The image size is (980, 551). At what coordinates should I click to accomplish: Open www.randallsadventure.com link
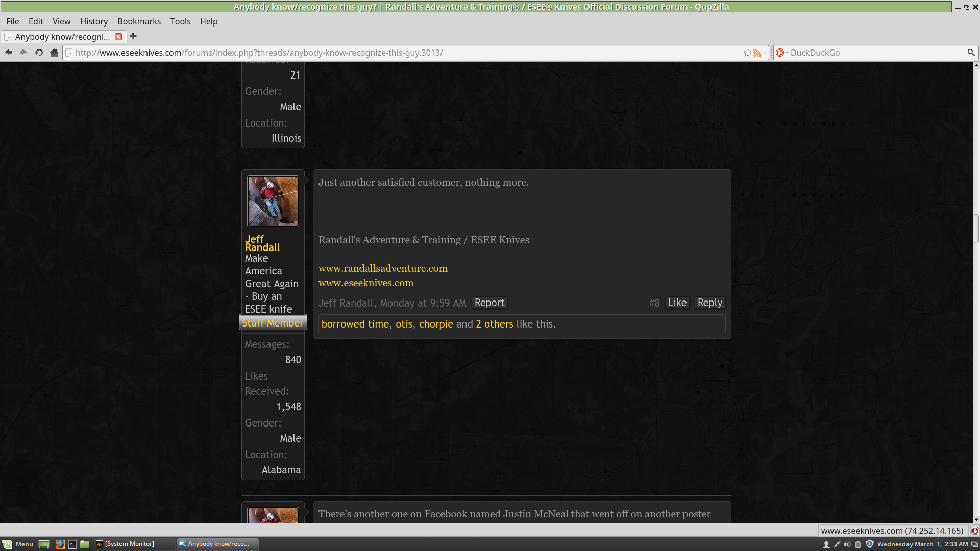click(x=383, y=268)
